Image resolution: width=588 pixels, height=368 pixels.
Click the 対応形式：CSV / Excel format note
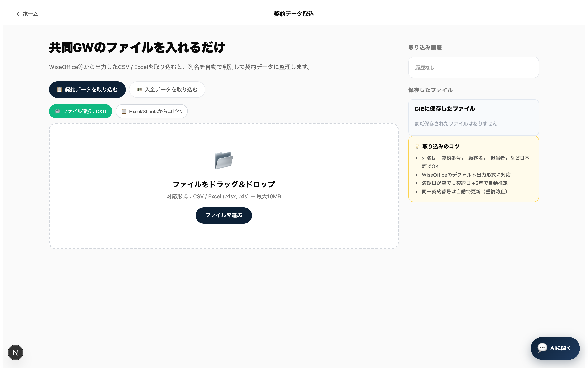tap(224, 196)
